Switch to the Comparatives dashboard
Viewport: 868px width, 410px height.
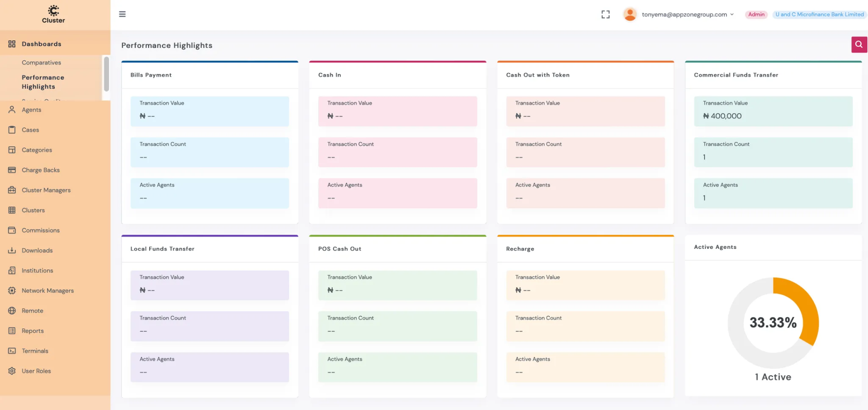[42, 62]
